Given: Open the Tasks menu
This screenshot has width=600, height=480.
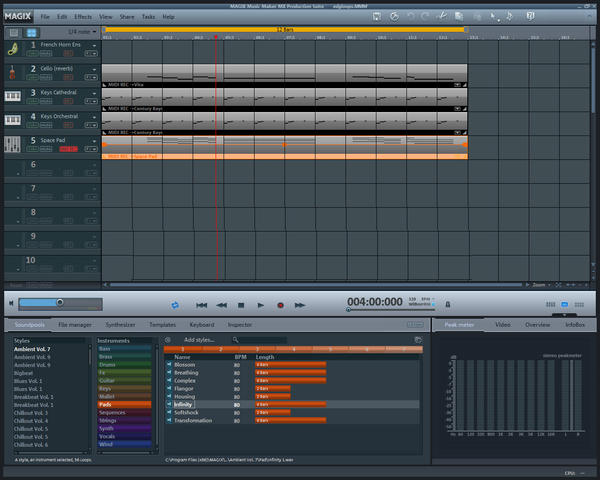Looking at the screenshot, I should click(x=148, y=17).
